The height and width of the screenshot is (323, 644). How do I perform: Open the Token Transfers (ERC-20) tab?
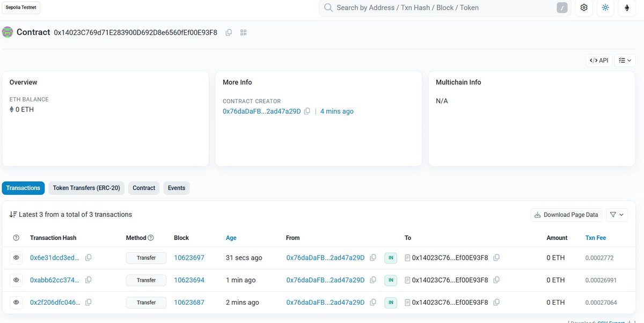(x=86, y=188)
